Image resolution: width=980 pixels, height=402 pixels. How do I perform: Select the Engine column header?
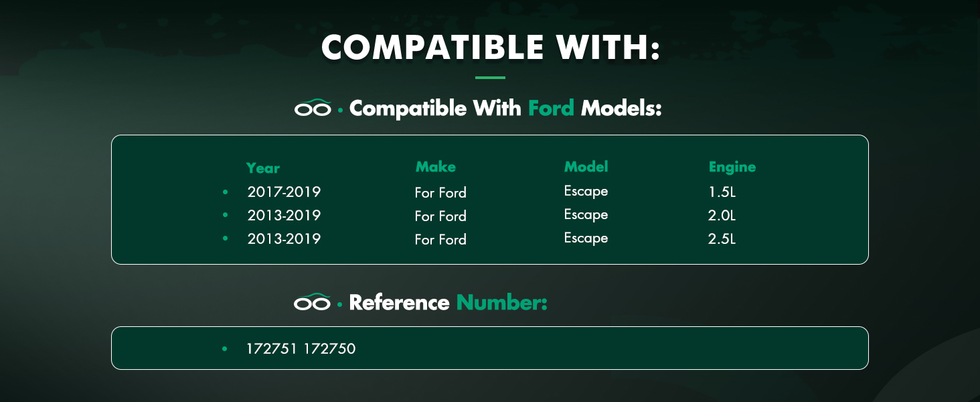pos(732,167)
